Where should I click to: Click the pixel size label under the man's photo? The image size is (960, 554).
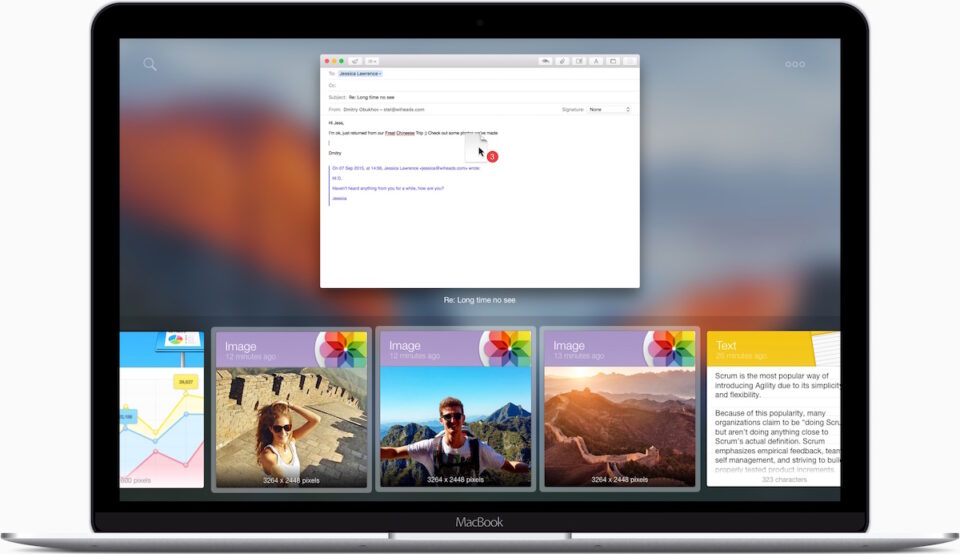click(455, 480)
